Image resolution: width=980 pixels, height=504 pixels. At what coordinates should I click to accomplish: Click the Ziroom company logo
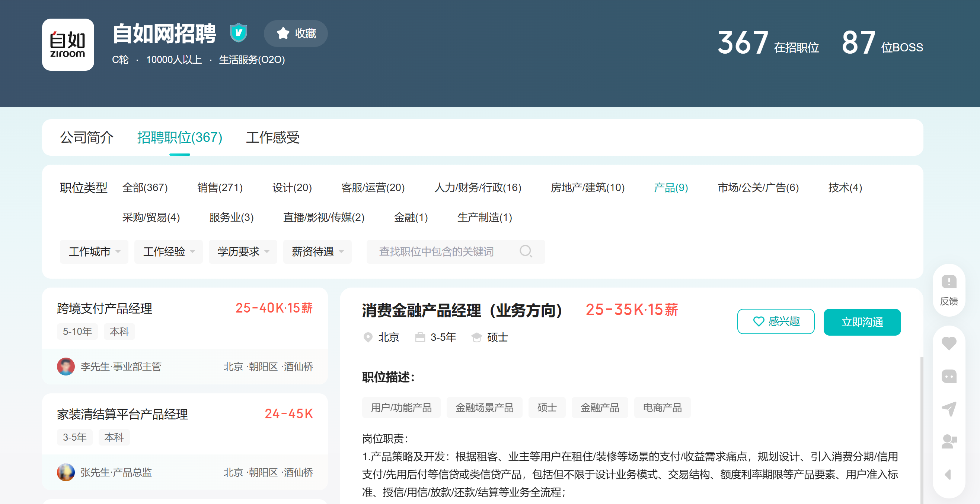tap(68, 45)
